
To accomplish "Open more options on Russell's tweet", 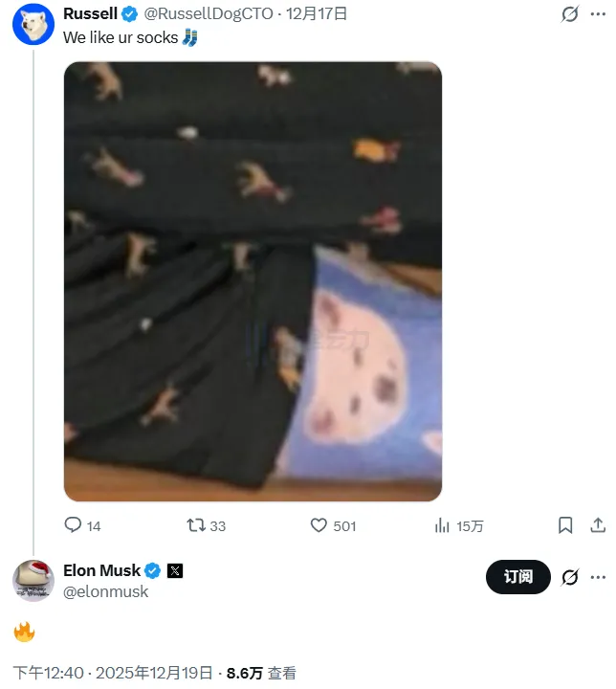I will [598, 14].
